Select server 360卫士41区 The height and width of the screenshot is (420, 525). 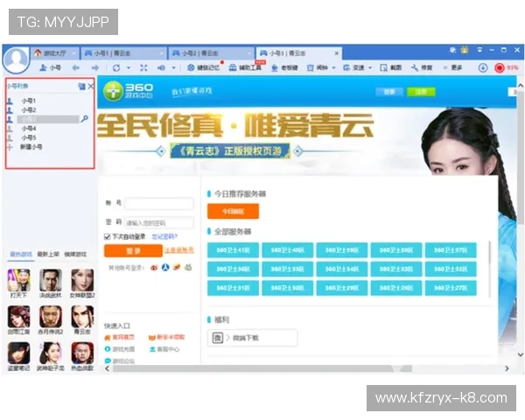click(233, 250)
